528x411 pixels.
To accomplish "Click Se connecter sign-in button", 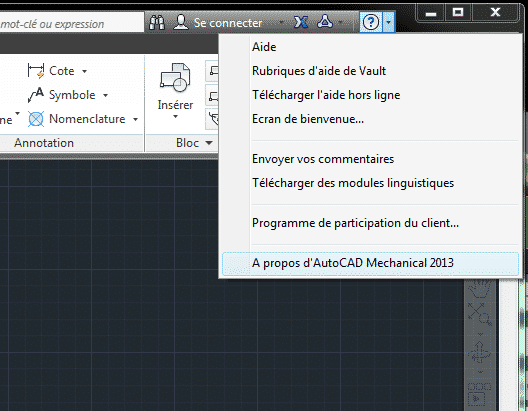I will (228, 23).
